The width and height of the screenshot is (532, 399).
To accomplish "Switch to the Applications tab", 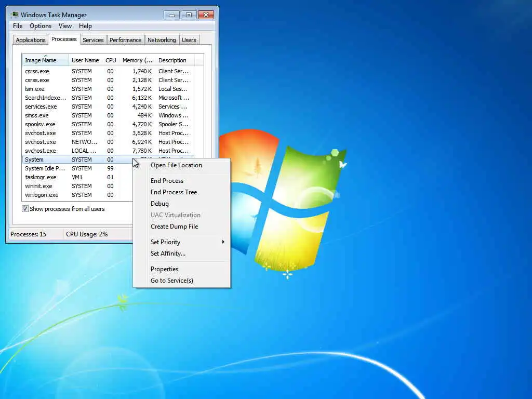I will point(31,40).
